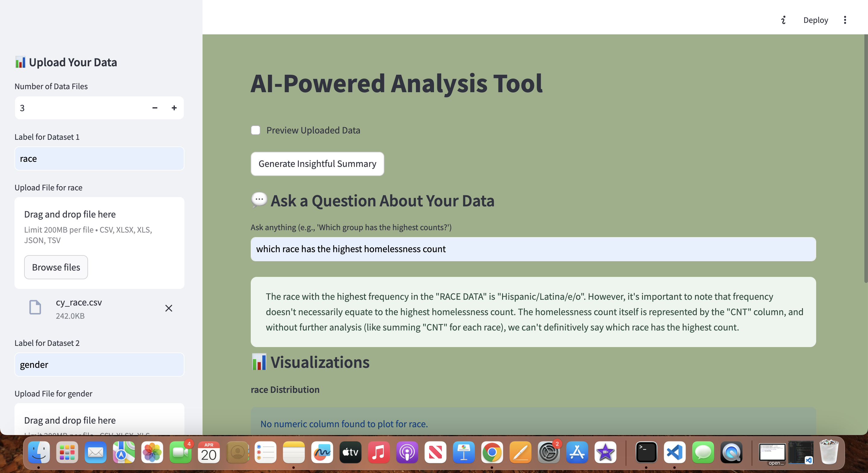Click the question input about homelessness count
The width and height of the screenshot is (868, 473).
pyautogui.click(x=533, y=249)
